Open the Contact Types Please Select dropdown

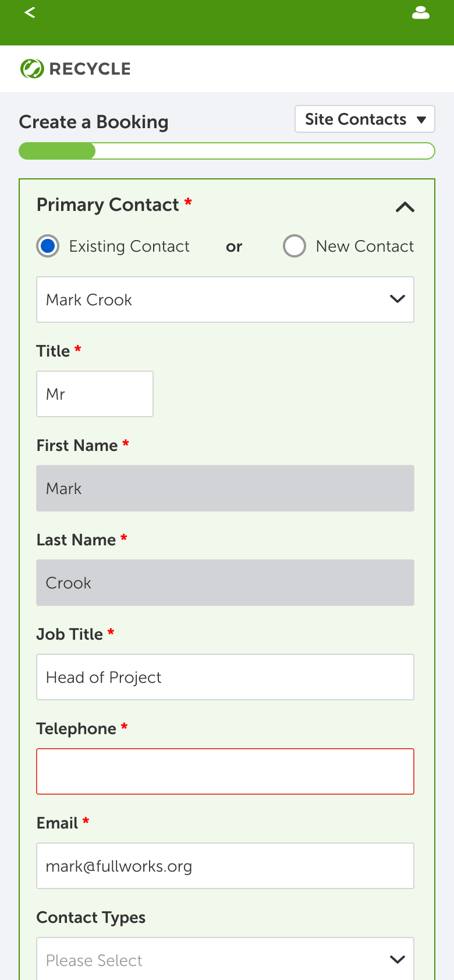pos(225,958)
